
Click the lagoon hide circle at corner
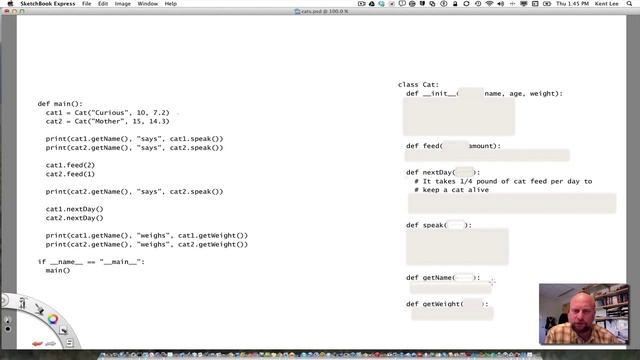4,301
